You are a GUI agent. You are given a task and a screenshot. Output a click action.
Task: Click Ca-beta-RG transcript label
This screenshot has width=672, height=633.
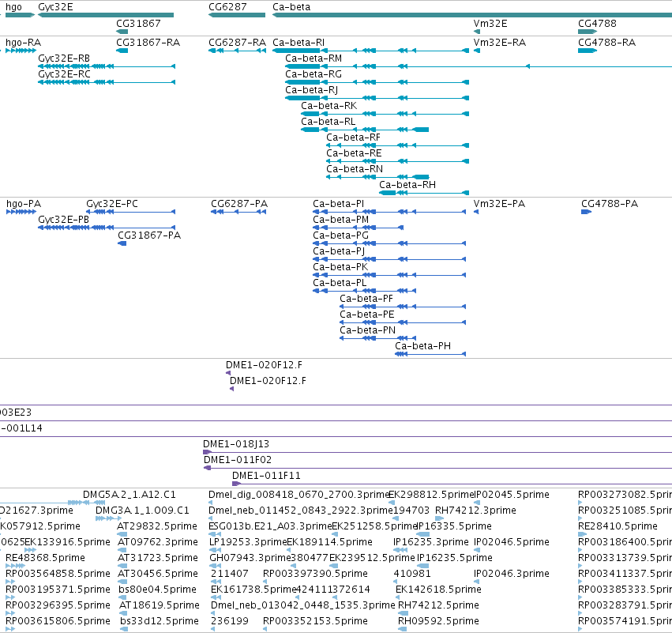pos(313,74)
